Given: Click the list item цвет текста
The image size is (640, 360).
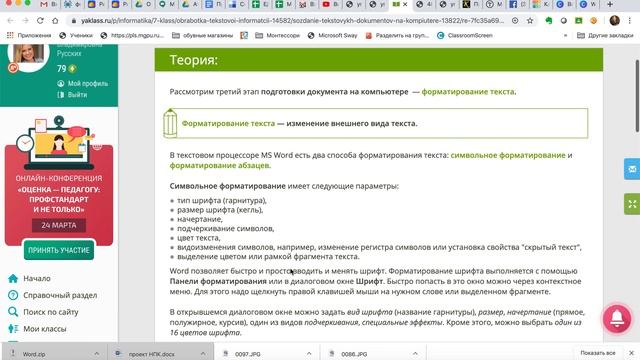Looking at the screenshot, I should [x=198, y=238].
